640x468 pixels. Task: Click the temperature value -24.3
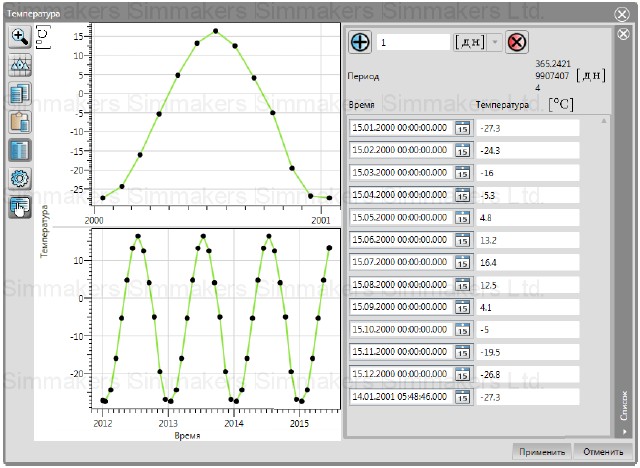point(528,151)
